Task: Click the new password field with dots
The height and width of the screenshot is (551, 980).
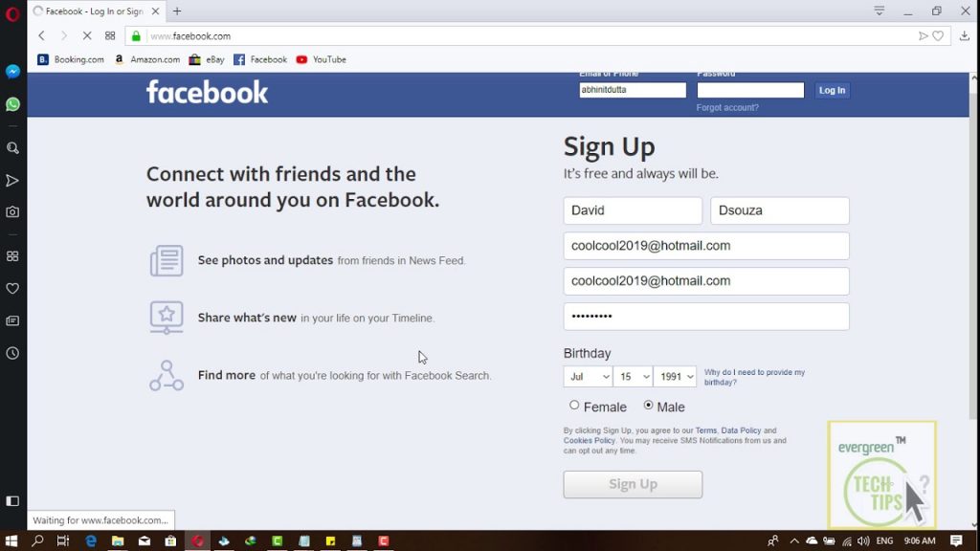Action: (x=706, y=317)
